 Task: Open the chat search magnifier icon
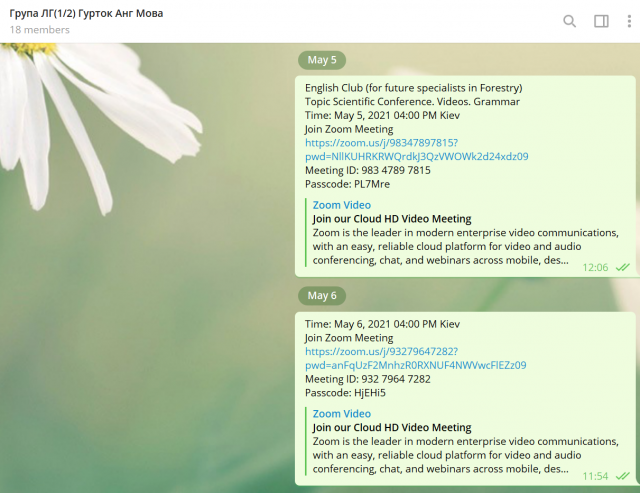pyautogui.click(x=569, y=21)
